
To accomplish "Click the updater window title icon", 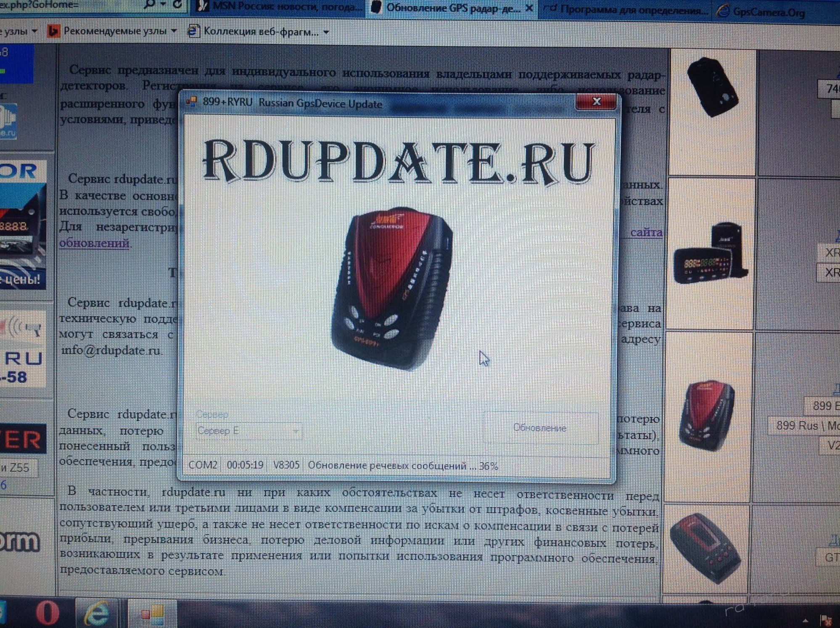I will 192,102.
